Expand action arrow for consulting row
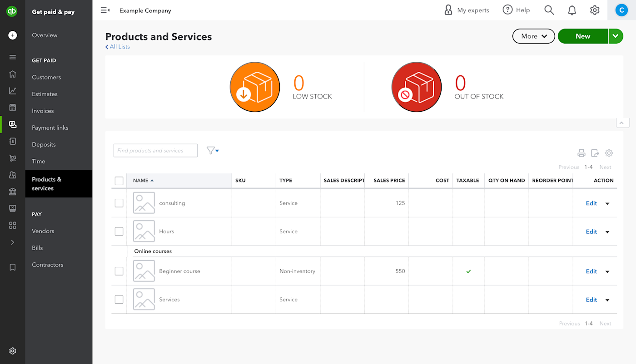The width and height of the screenshot is (636, 364). (607, 204)
